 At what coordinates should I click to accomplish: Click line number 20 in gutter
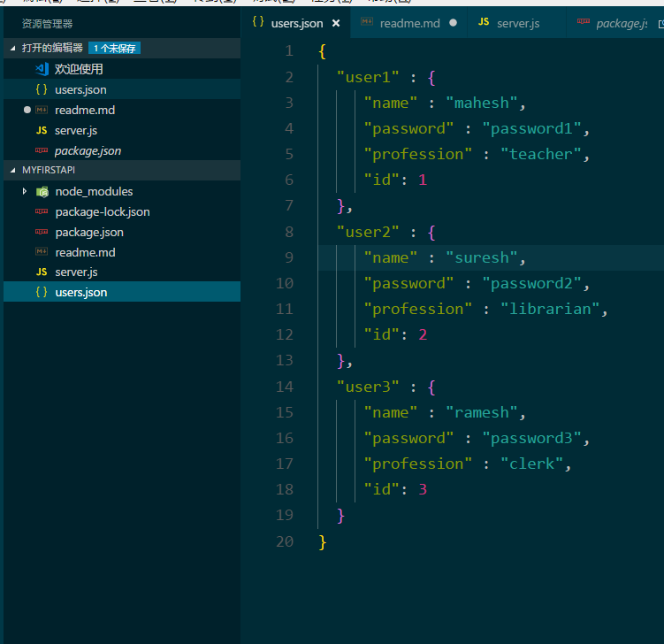click(285, 542)
